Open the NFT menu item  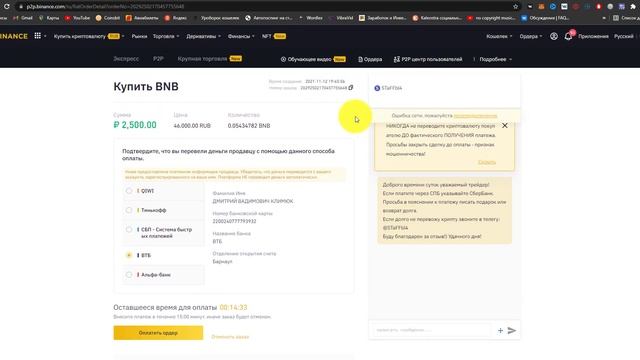[x=274, y=36]
